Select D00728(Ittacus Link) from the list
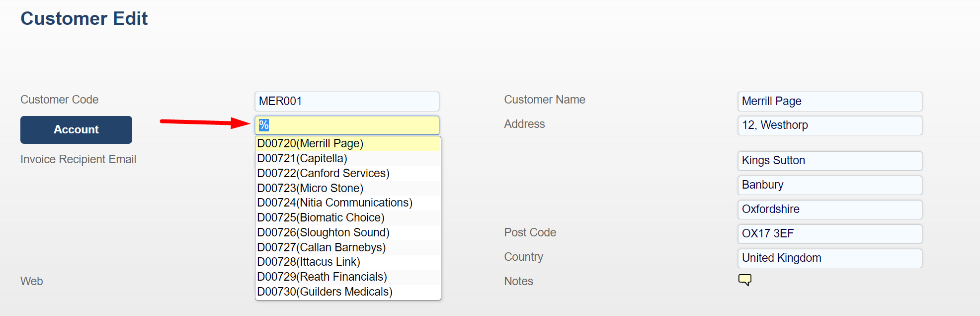This screenshot has height=316, width=980. [309, 262]
